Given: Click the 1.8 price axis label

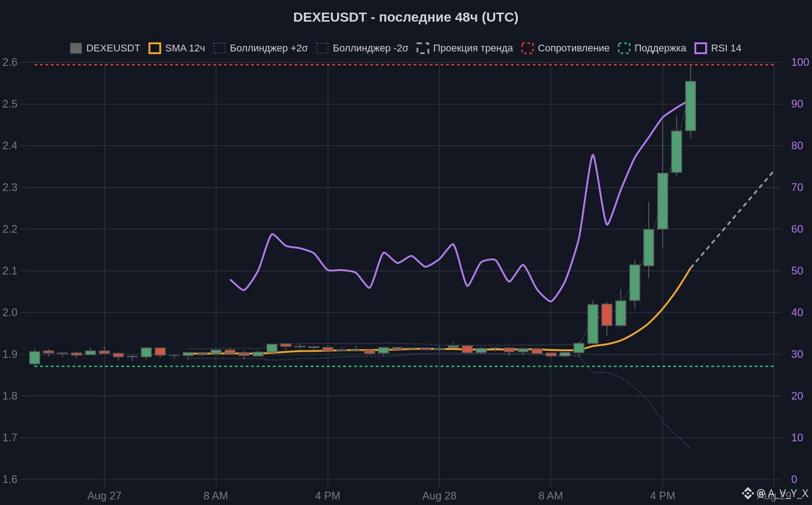Looking at the screenshot, I should pyautogui.click(x=10, y=396).
